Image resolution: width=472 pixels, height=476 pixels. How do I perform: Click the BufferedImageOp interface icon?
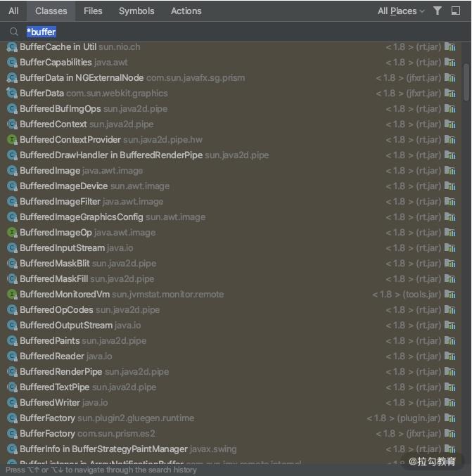(x=12, y=233)
